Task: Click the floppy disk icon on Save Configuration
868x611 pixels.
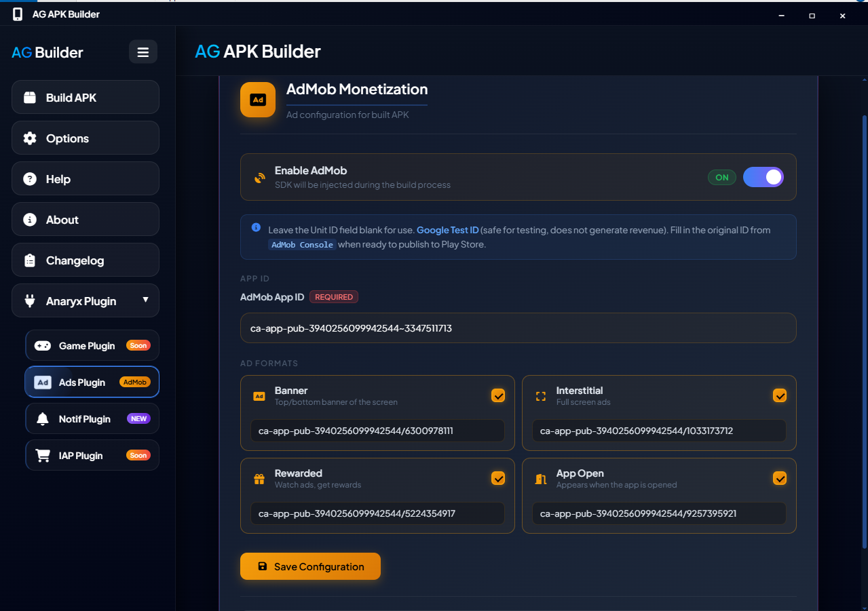Action: click(x=263, y=566)
